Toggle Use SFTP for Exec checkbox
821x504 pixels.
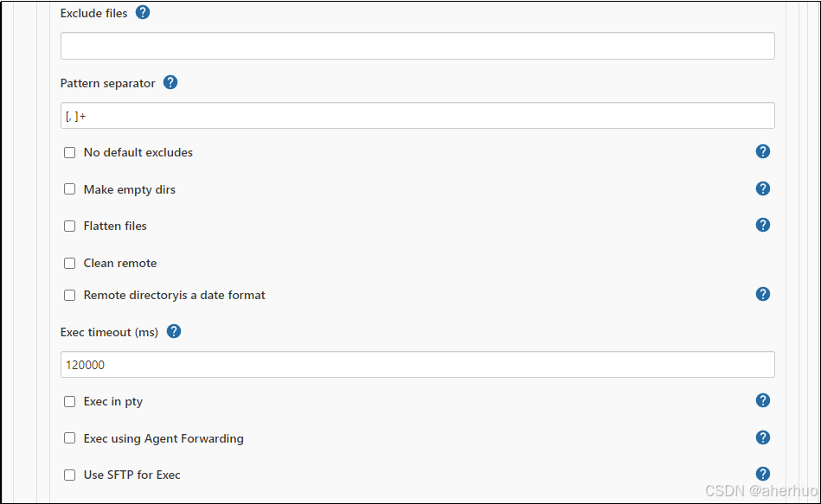[x=69, y=475]
